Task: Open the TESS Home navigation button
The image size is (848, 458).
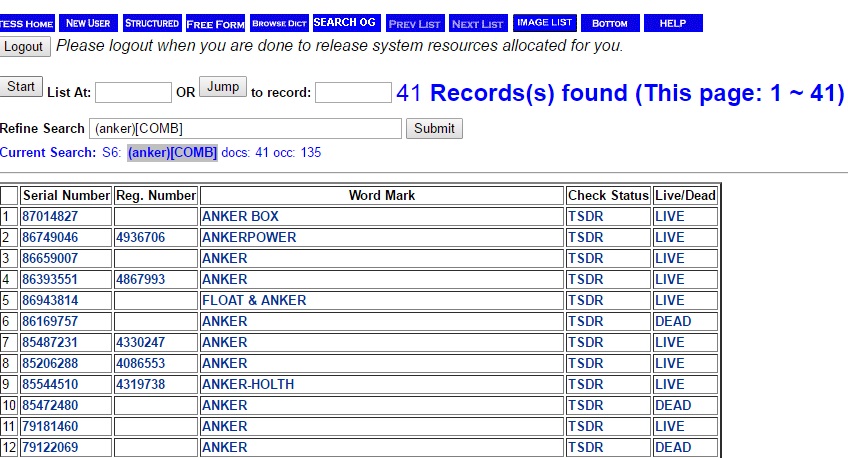Action: coord(27,23)
